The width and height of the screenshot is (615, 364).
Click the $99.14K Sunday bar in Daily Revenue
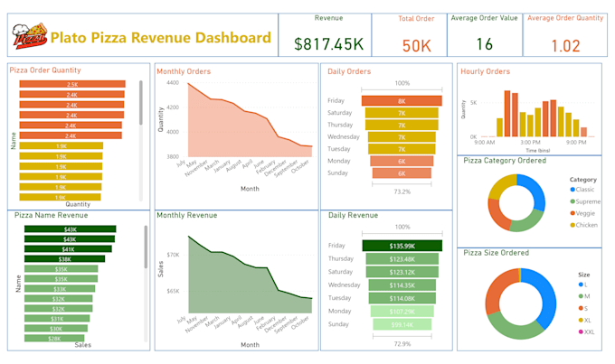(x=402, y=324)
